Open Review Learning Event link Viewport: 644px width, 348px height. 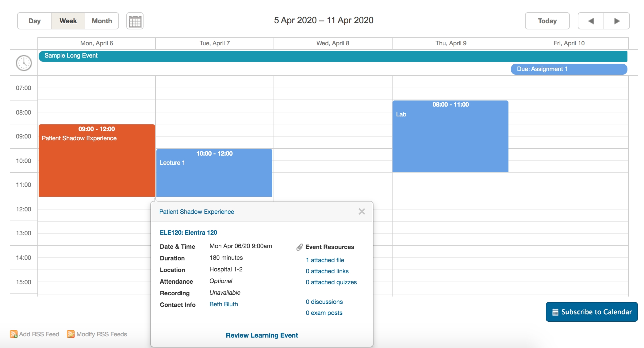(262, 335)
